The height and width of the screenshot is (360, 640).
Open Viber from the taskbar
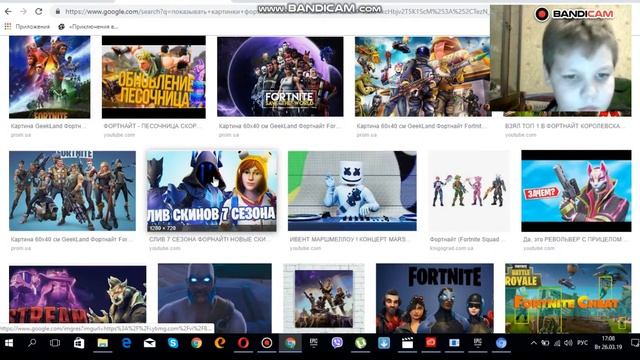[x=337, y=343]
